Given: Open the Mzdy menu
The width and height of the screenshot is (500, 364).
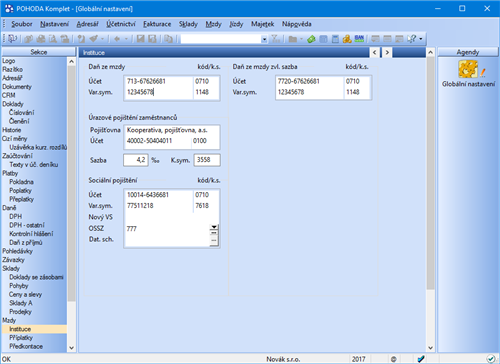Looking at the screenshot, I should click(x=213, y=24).
